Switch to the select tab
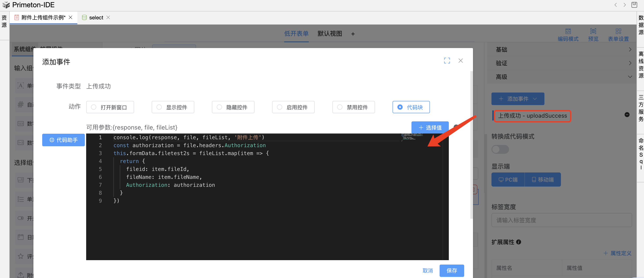Screen dimensions: 644x278 tap(96, 18)
